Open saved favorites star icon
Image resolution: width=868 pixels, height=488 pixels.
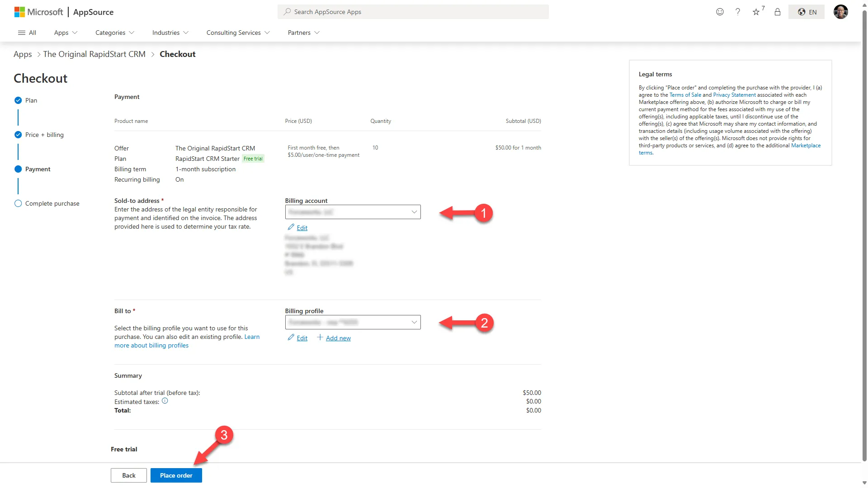click(x=756, y=12)
